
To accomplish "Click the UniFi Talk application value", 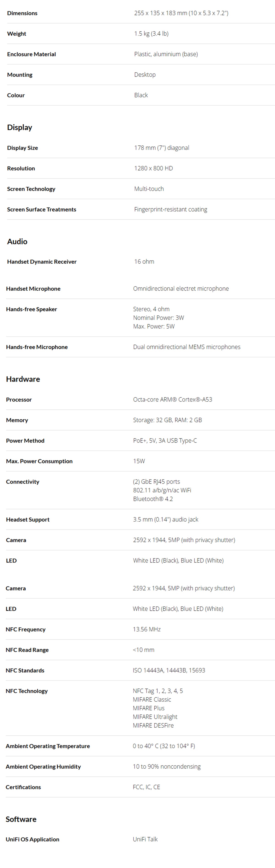I will coord(145,839).
